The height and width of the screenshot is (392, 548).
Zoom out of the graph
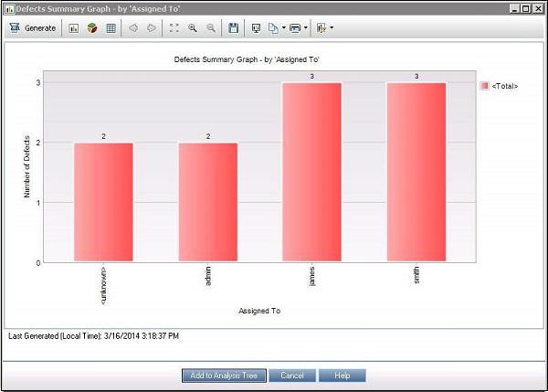pos(211,28)
